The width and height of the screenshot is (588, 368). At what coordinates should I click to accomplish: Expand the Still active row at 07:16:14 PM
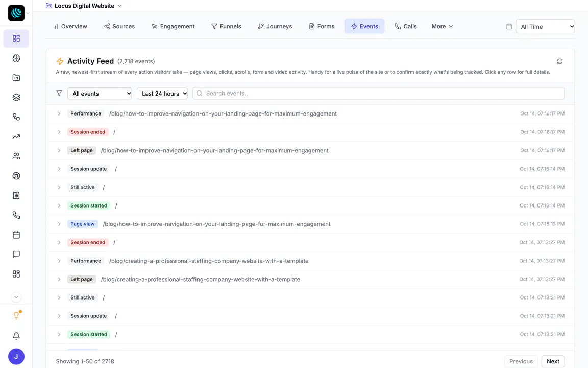(310, 188)
